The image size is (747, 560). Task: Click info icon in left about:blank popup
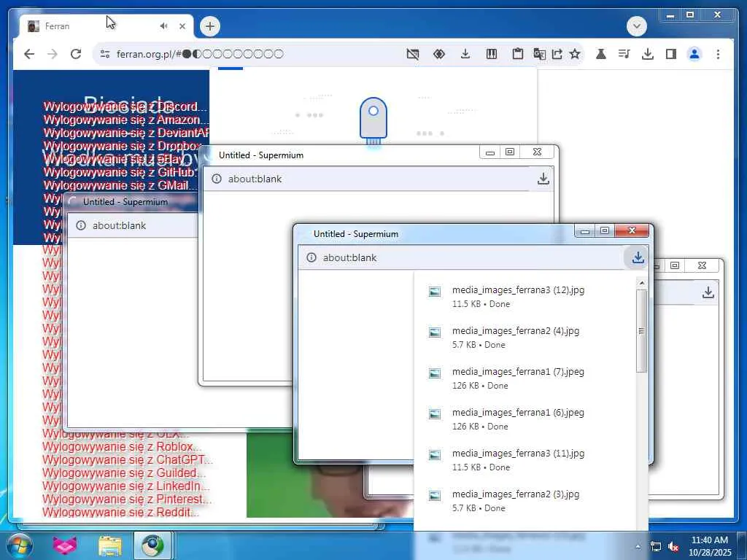tap(81, 226)
